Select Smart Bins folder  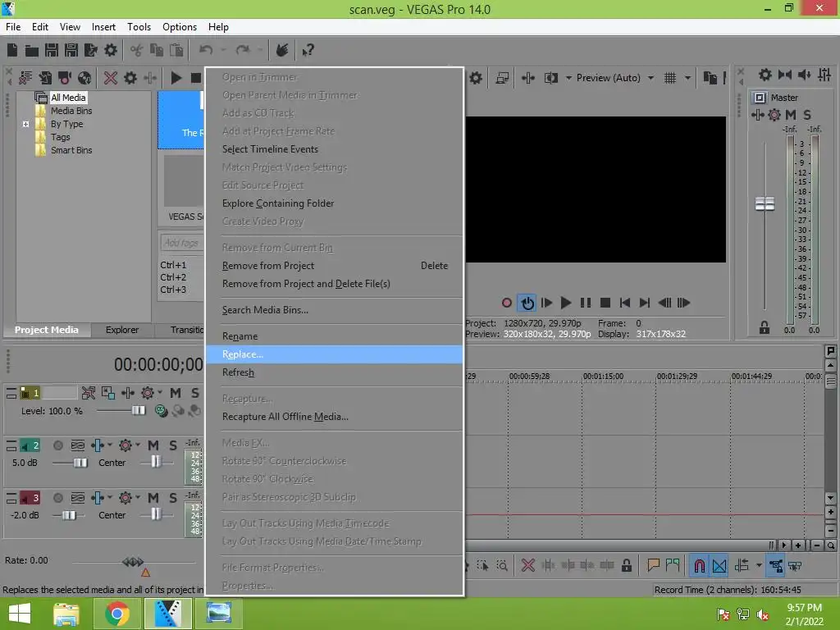tap(71, 151)
